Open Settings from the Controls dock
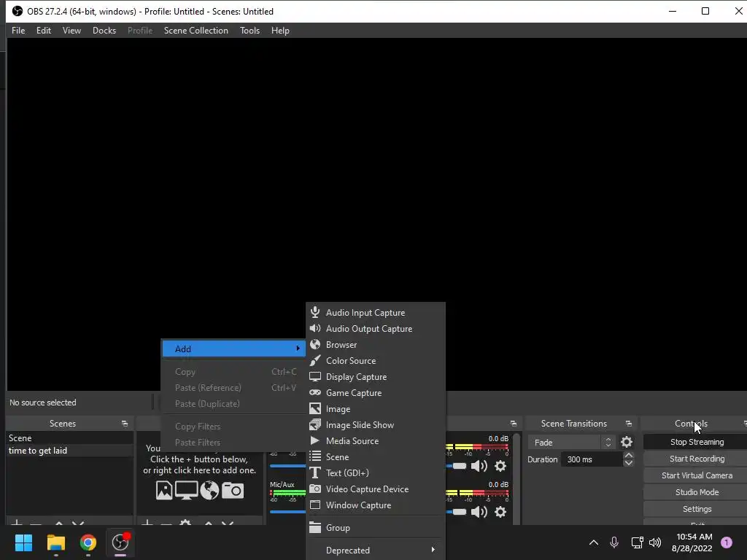This screenshot has width=747, height=560. click(x=697, y=508)
